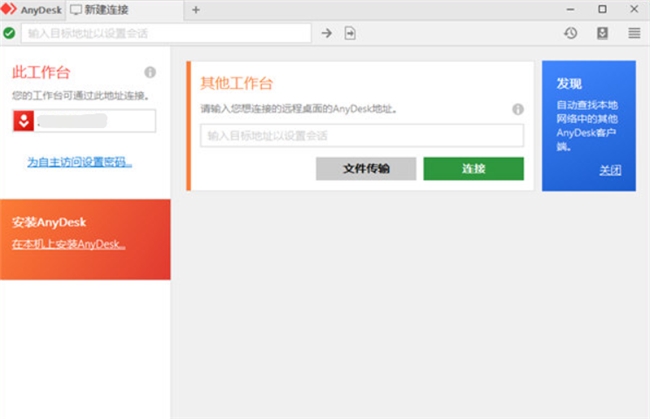
Task: Click the 安装AnyDesk heading
Action: coord(49,223)
